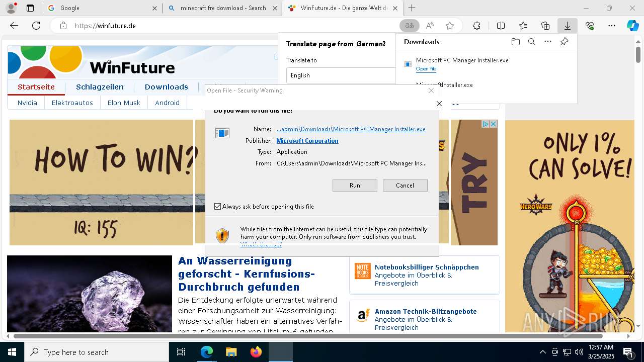Search downloads magnifier icon
This screenshot has height=362, width=644.
(x=531, y=42)
